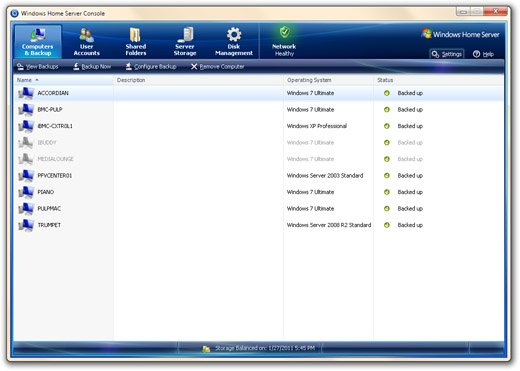This screenshot has height=371, width=520.
Task: Click Remove Computer in the toolbar
Action: click(x=218, y=67)
